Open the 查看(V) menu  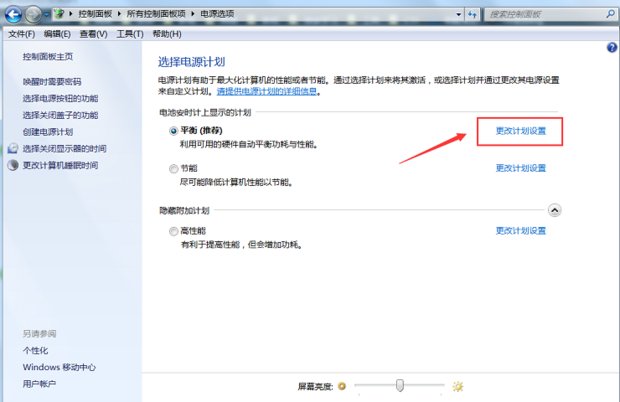[x=93, y=34]
